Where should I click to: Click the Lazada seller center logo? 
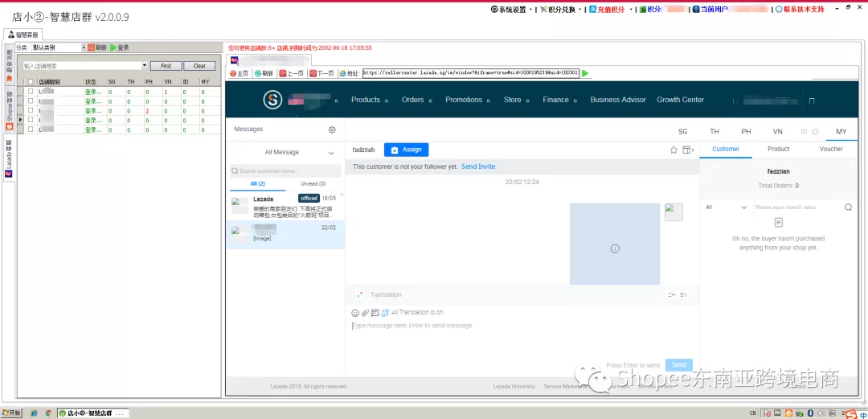pos(272,100)
